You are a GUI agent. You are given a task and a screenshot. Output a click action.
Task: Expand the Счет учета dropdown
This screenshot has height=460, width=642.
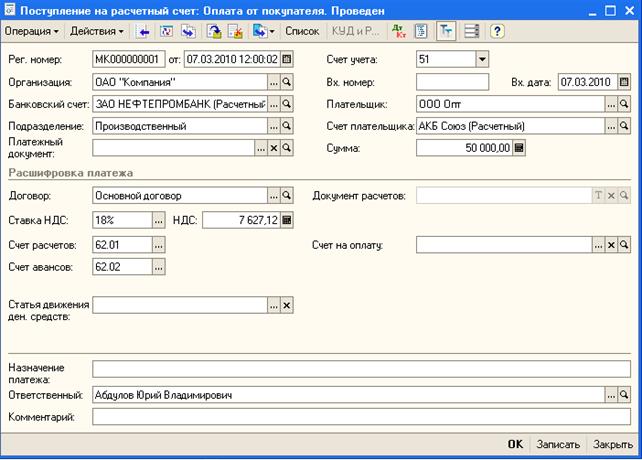(482, 60)
